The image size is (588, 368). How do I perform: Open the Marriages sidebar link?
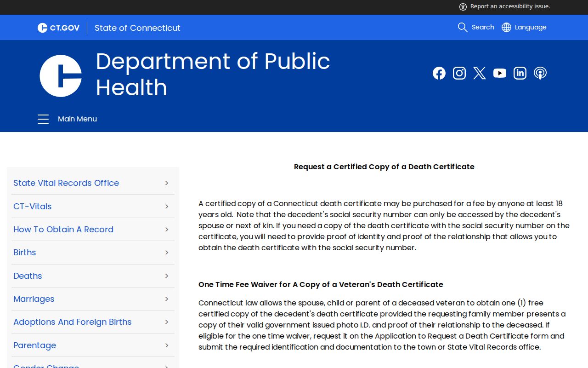pos(34,299)
